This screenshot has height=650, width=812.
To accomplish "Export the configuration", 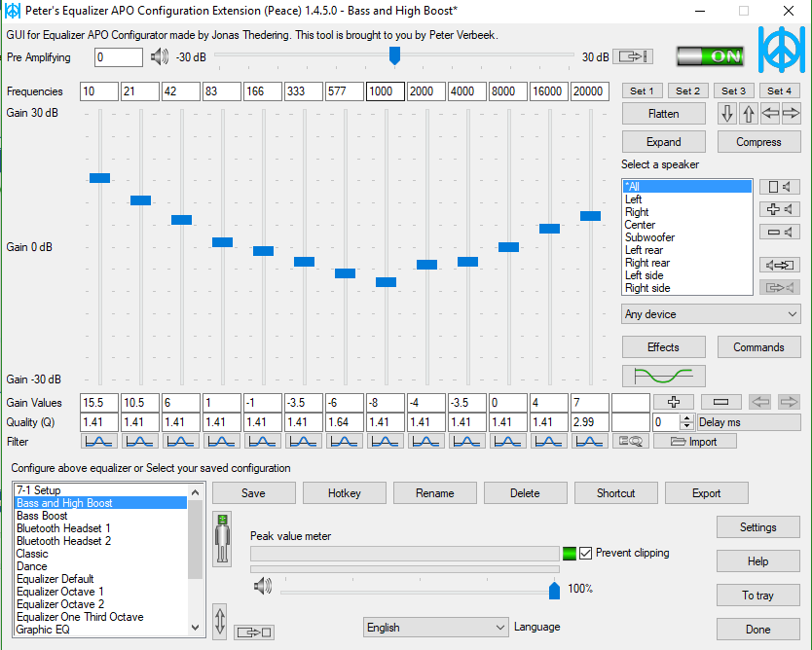I will point(706,493).
